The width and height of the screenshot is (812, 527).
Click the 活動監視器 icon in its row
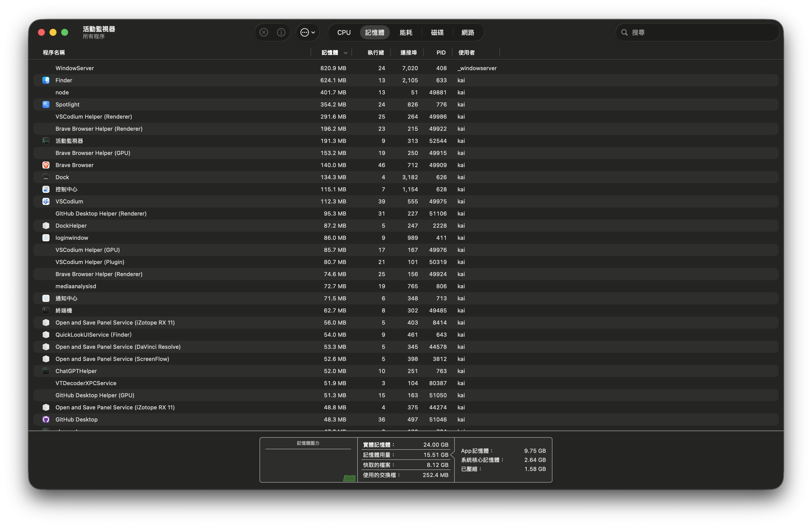[46, 141]
